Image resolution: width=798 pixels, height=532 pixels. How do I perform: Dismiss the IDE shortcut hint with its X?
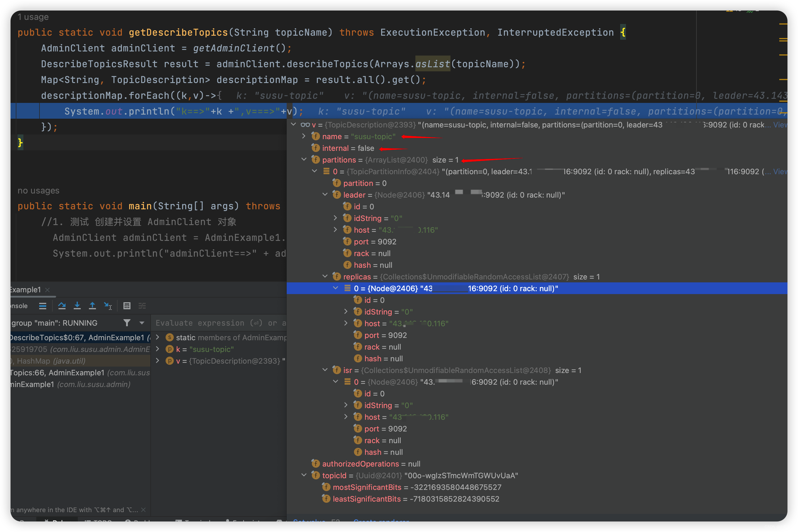pyautogui.click(x=144, y=509)
